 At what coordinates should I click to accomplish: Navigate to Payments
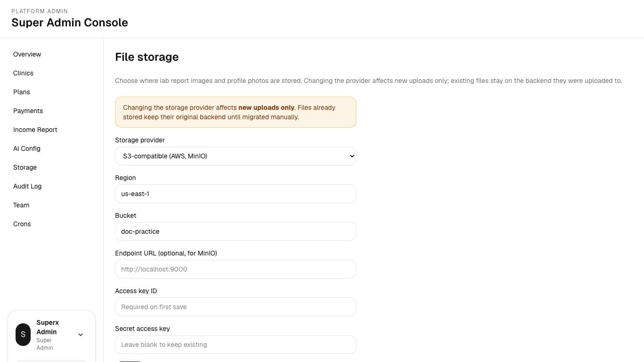point(28,111)
